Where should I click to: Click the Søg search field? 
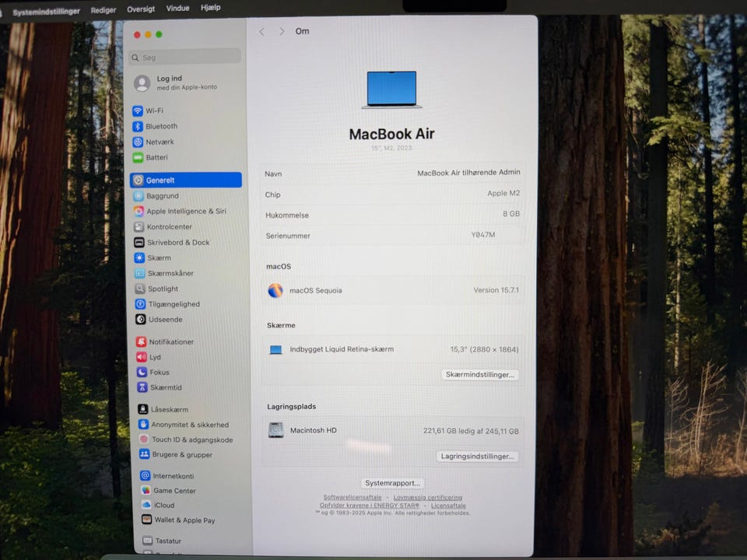[x=185, y=57]
